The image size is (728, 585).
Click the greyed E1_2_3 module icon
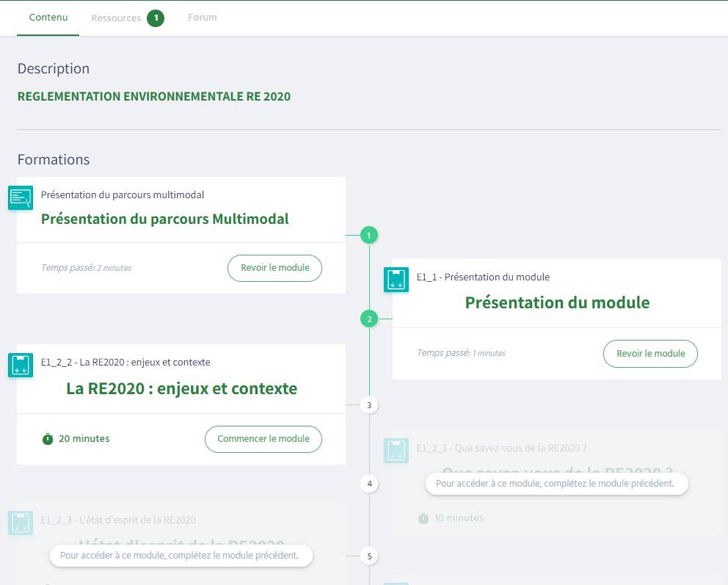21,523
